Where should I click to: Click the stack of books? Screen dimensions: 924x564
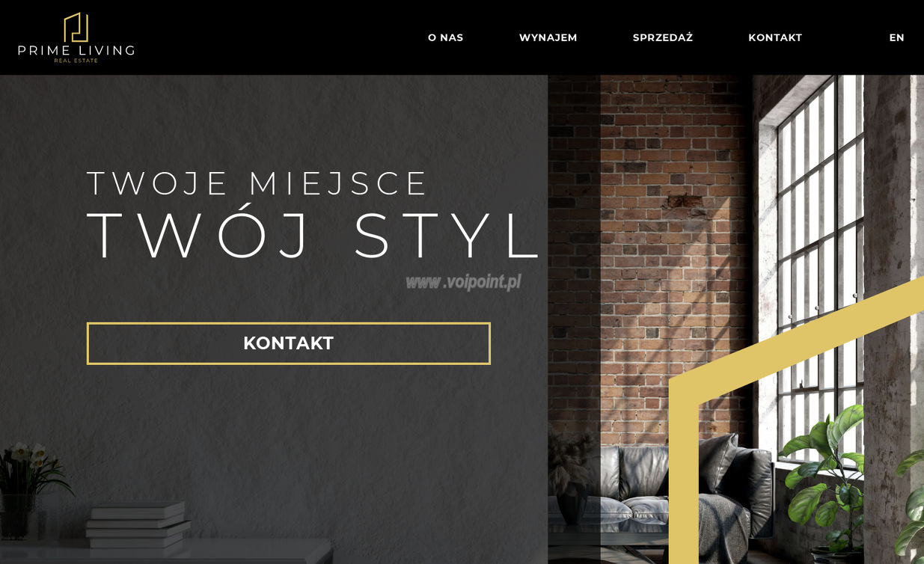138,524
